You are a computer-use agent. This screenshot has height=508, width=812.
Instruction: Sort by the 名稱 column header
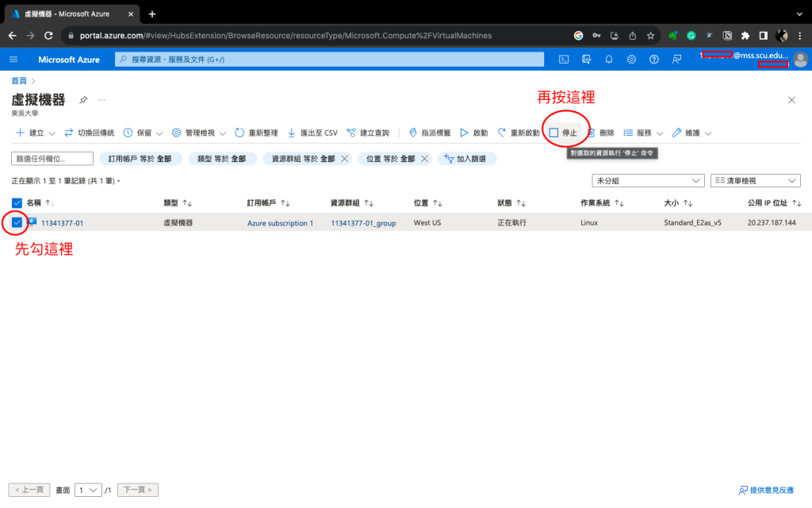point(33,202)
